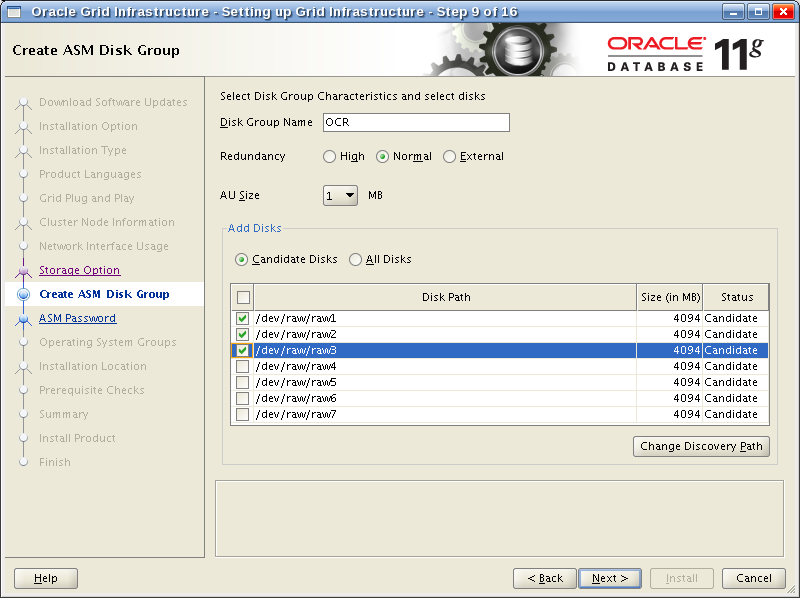The height and width of the screenshot is (598, 800).
Task: Uncheck the /dev/raw/raw2 disk checkbox
Action: 242,334
